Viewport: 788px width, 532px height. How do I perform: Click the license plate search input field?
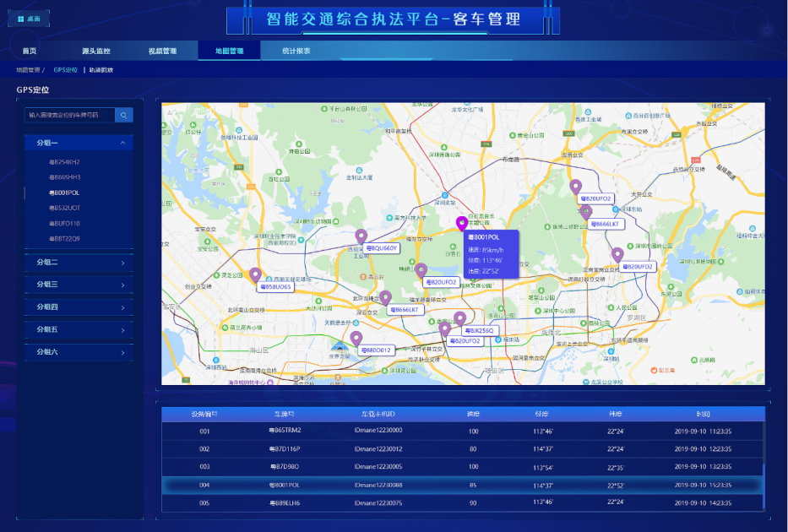69,115
